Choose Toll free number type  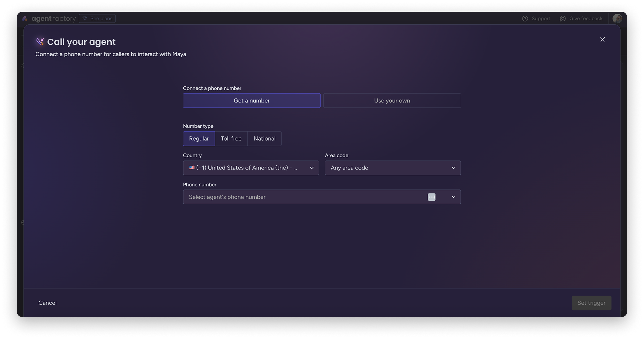pos(231,139)
